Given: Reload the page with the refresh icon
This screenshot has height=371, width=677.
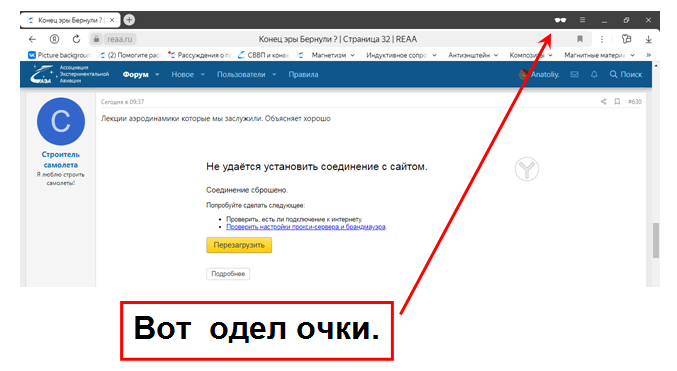Looking at the screenshot, I should point(76,39).
